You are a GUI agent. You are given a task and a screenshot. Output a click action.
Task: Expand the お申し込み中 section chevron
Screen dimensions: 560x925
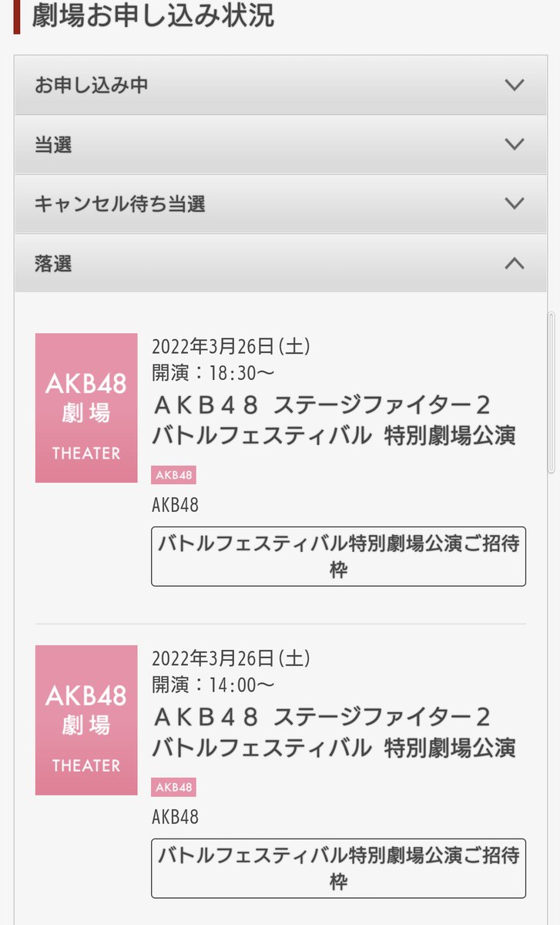pyautogui.click(x=514, y=85)
